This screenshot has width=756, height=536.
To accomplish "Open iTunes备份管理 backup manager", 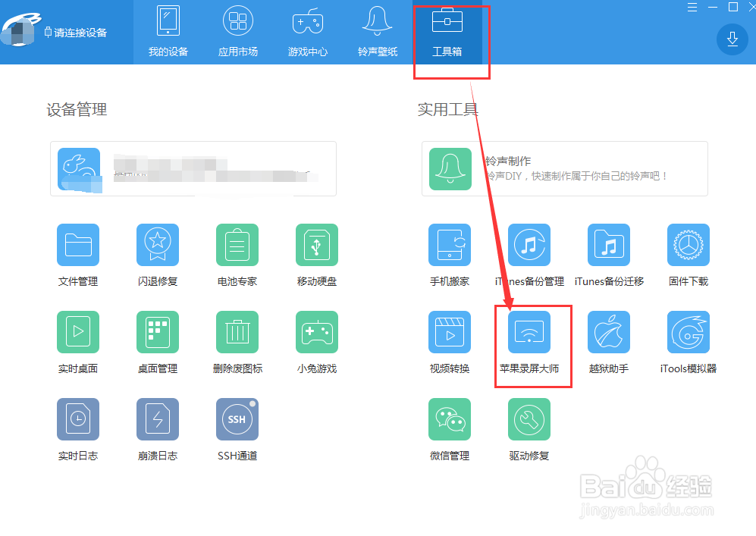I will [529, 245].
